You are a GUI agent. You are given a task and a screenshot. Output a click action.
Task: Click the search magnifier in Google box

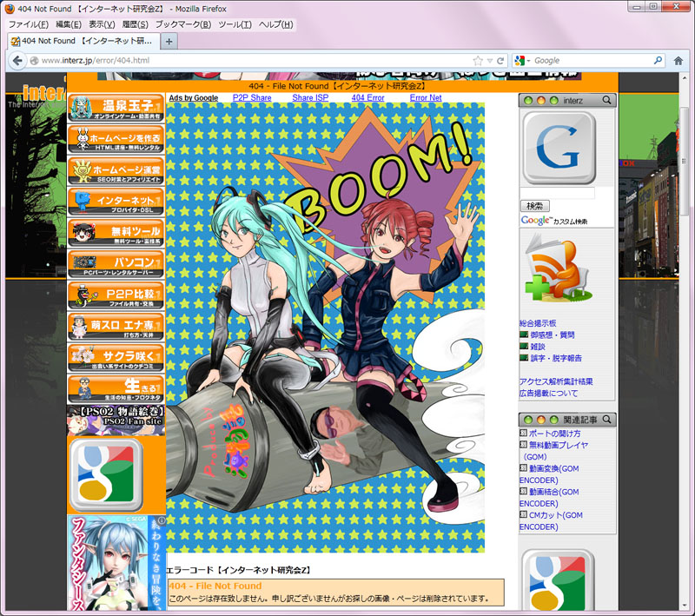(658, 60)
